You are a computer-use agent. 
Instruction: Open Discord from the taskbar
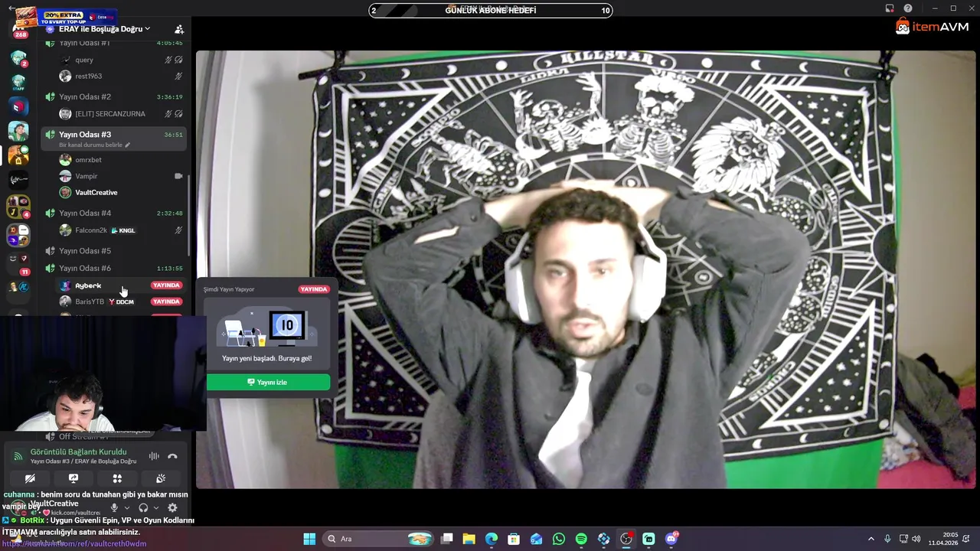(x=671, y=539)
